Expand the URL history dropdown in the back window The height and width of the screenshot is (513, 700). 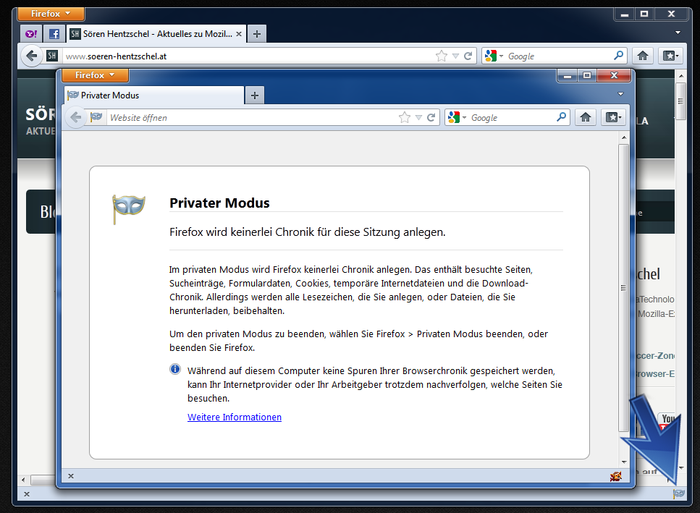tap(455, 56)
